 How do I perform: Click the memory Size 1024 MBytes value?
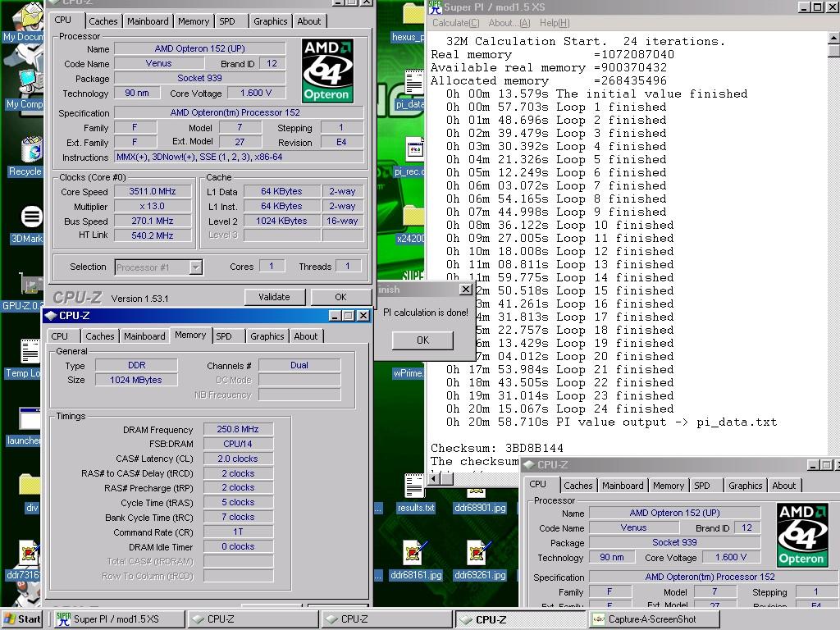tap(136, 380)
